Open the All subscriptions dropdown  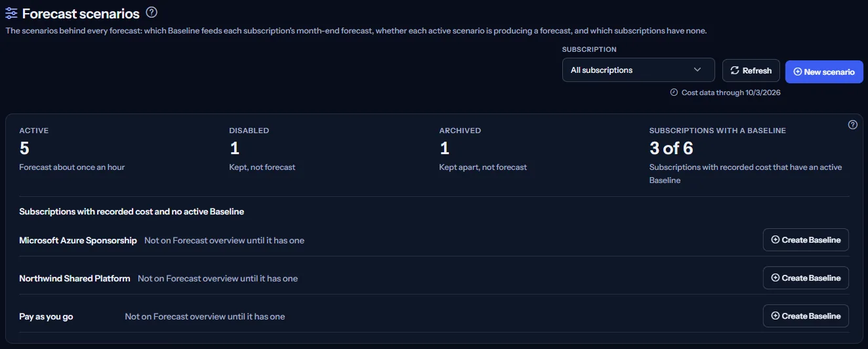click(638, 70)
